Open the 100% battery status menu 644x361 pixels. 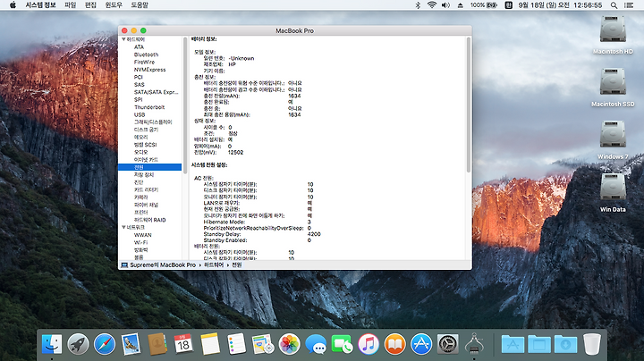pyautogui.click(x=484, y=5)
